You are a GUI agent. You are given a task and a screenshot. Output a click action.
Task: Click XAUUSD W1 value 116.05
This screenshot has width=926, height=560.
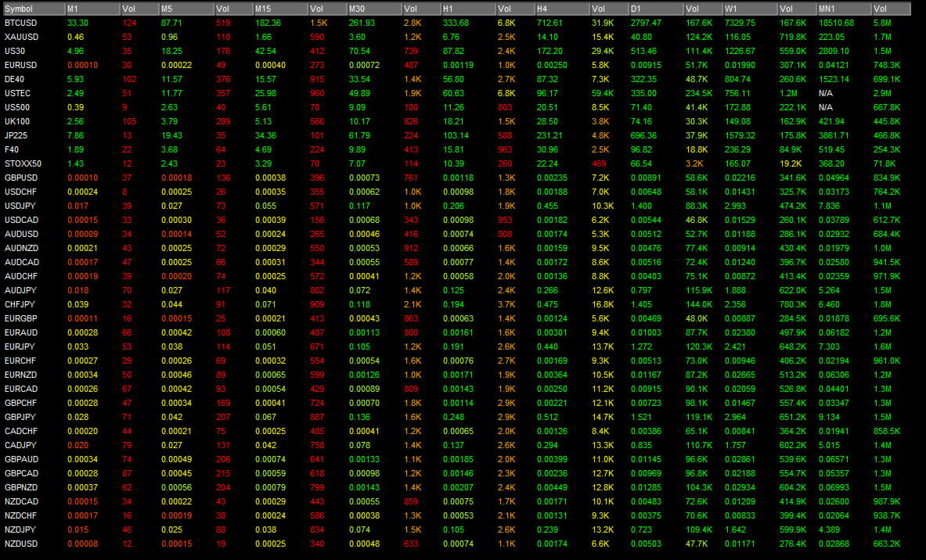point(737,38)
